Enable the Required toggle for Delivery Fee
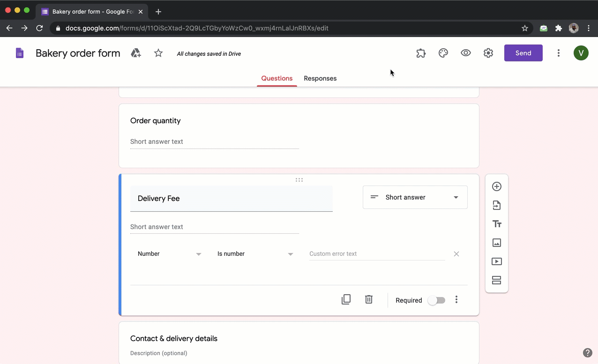The image size is (598, 364). tap(436, 300)
